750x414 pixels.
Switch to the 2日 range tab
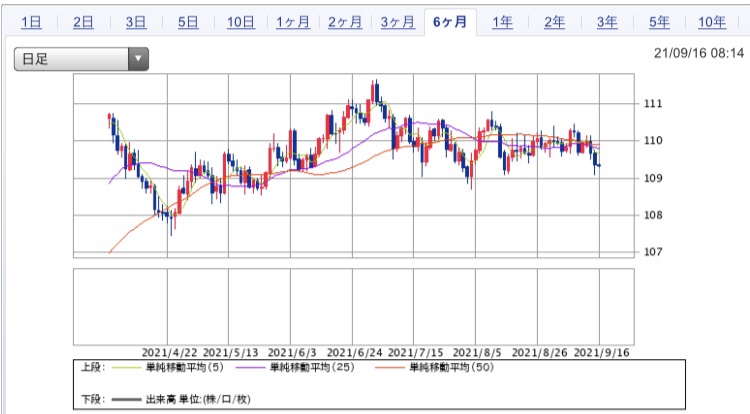tap(83, 22)
